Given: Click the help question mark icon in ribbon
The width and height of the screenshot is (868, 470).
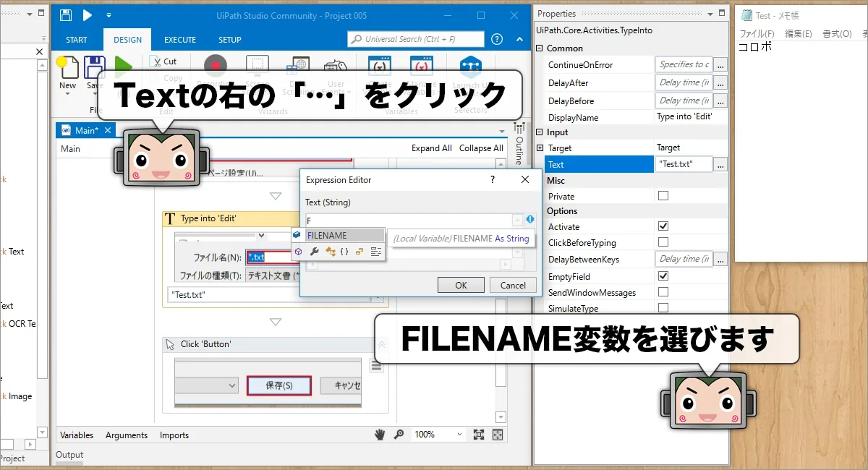Looking at the screenshot, I should [496, 39].
